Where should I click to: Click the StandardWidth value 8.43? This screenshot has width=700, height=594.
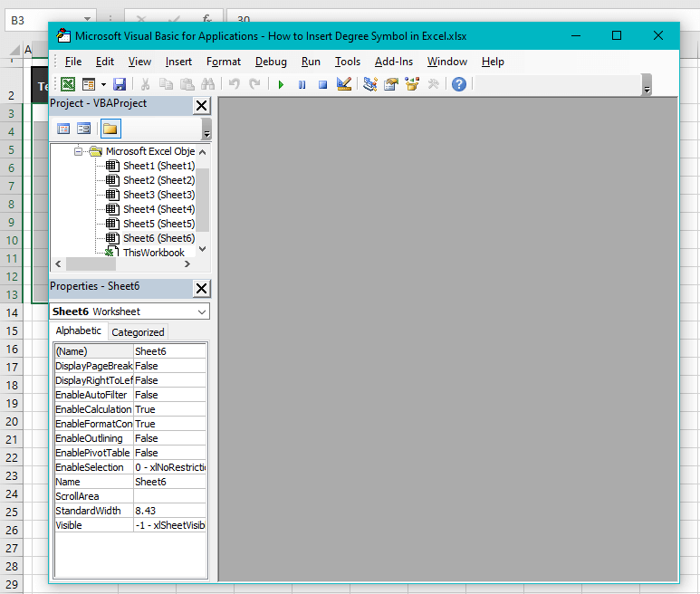click(x=169, y=511)
